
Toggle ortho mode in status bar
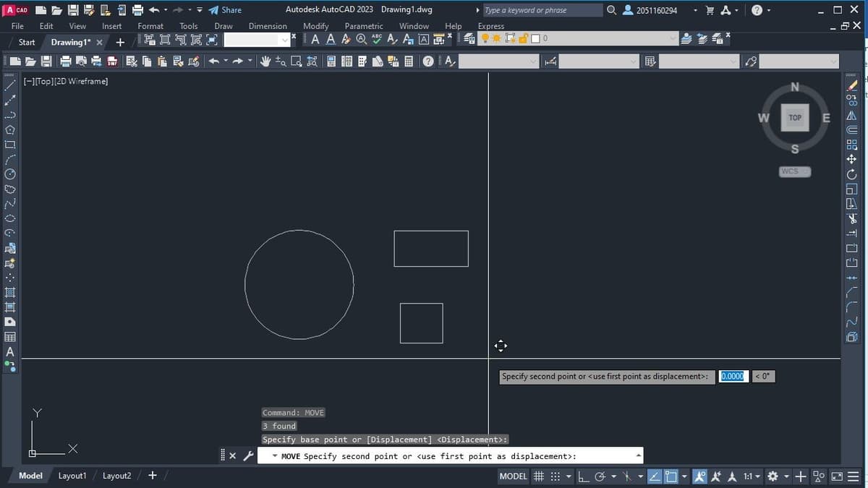pyautogui.click(x=583, y=476)
